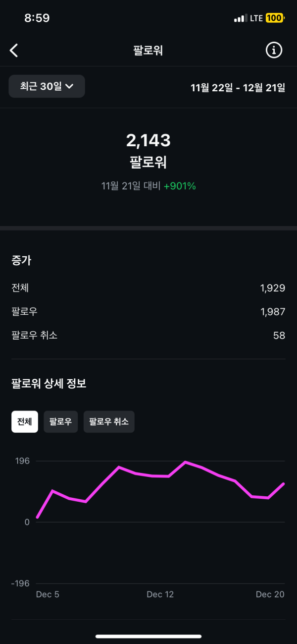Tap the cellular signal bars icon
The width and height of the screenshot is (297, 644).
(240, 18)
